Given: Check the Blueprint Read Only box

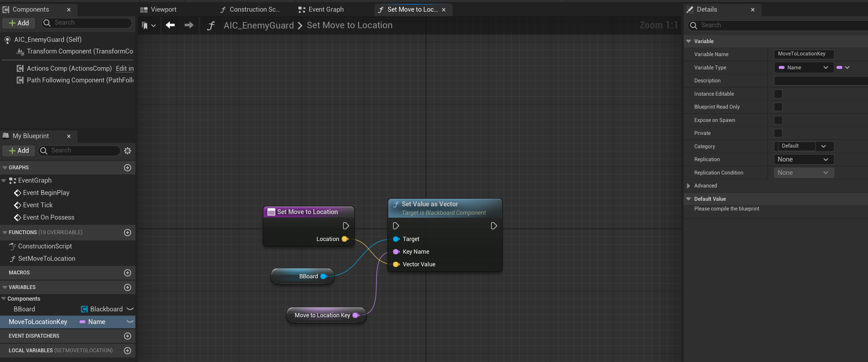Looking at the screenshot, I should [x=778, y=107].
